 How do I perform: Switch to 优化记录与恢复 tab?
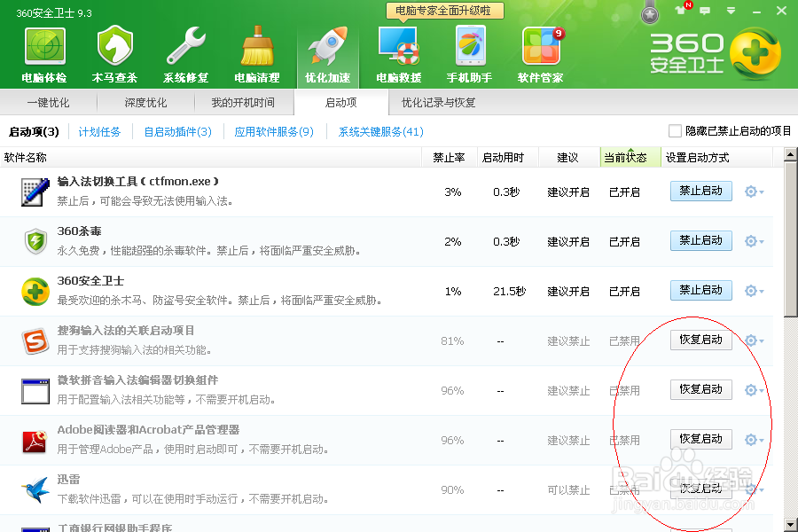(x=438, y=102)
